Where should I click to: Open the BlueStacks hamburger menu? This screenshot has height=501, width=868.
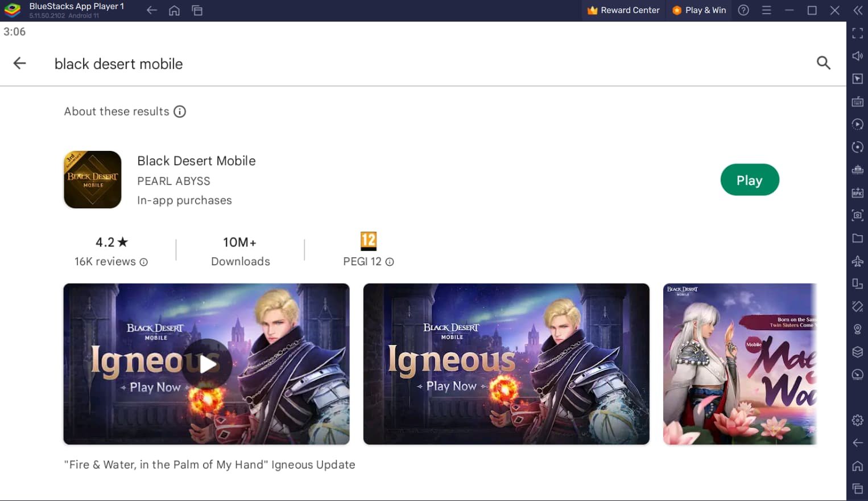click(x=766, y=10)
